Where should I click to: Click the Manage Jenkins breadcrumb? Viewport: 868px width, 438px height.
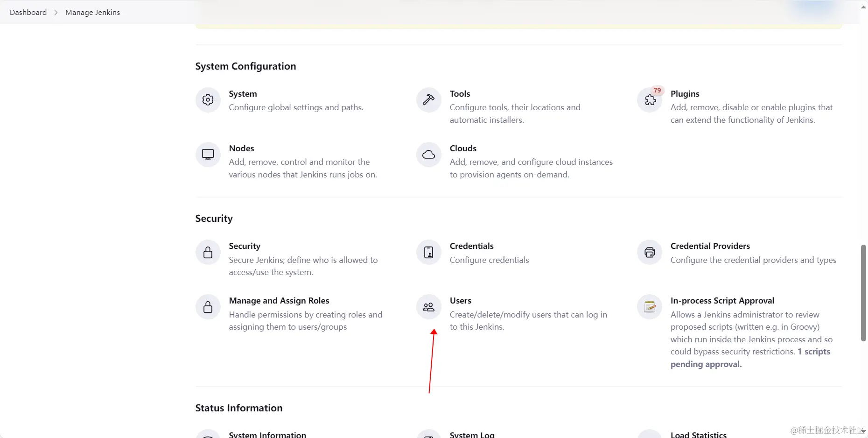[x=92, y=13]
